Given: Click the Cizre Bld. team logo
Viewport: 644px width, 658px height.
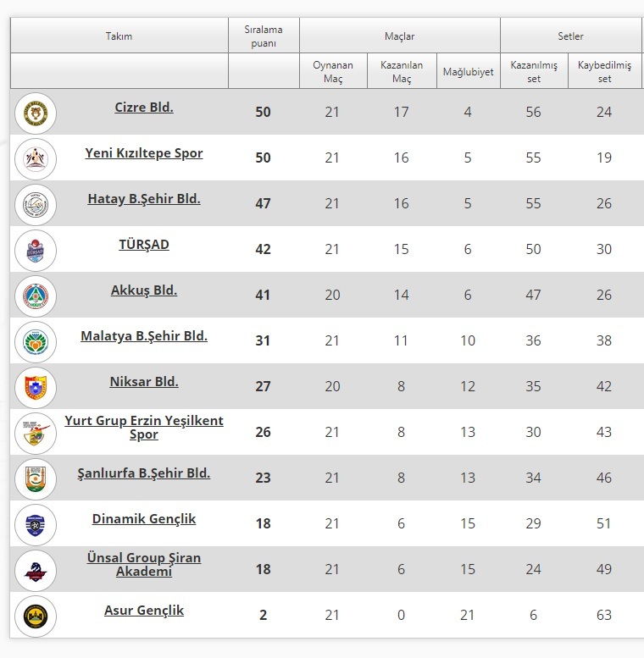Looking at the screenshot, I should pos(36,113).
